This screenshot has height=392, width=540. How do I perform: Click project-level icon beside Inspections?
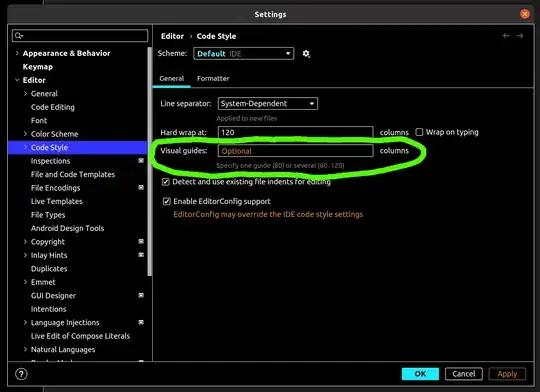coord(141,161)
